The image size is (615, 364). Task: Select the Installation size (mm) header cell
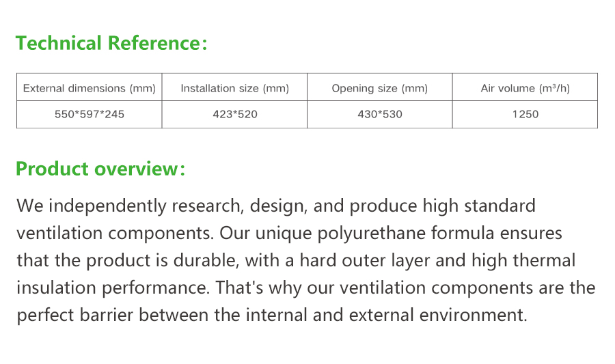234,87
